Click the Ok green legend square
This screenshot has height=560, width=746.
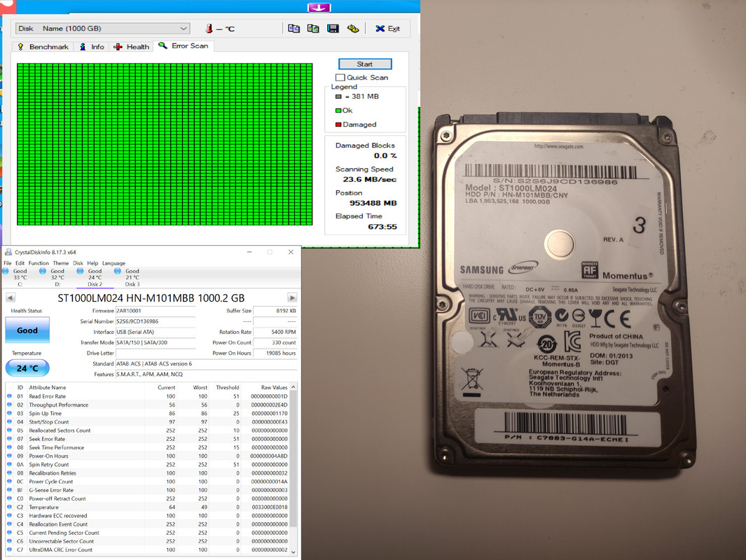[x=338, y=111]
